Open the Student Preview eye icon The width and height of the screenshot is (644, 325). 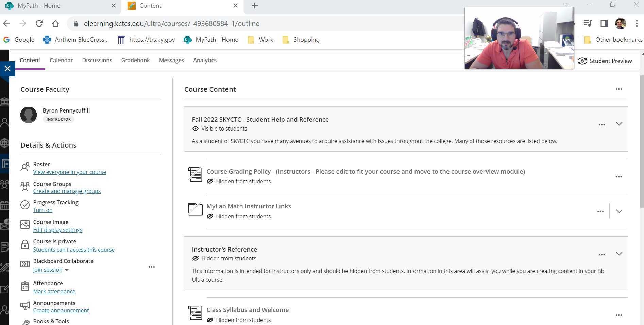point(582,61)
